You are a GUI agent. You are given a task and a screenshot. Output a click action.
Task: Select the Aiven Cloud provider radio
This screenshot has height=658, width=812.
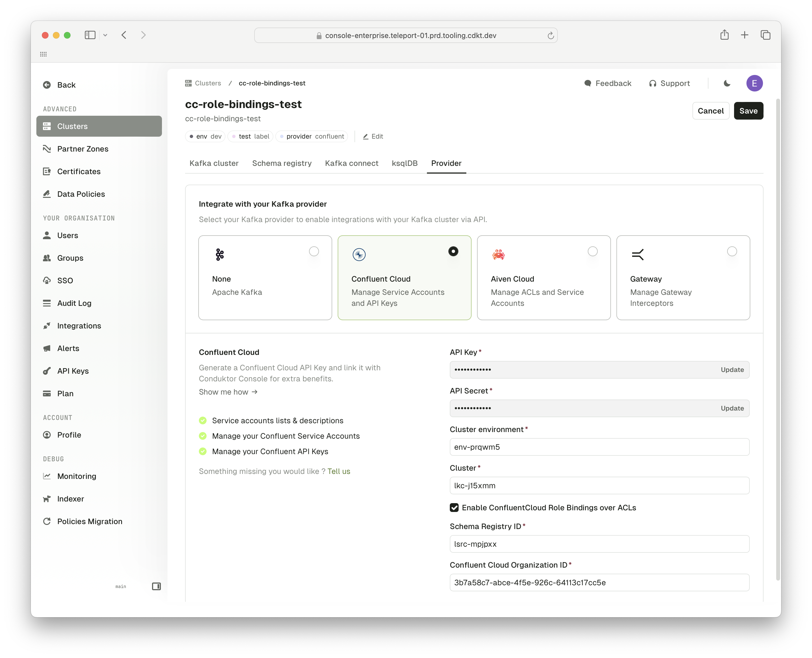click(x=592, y=251)
